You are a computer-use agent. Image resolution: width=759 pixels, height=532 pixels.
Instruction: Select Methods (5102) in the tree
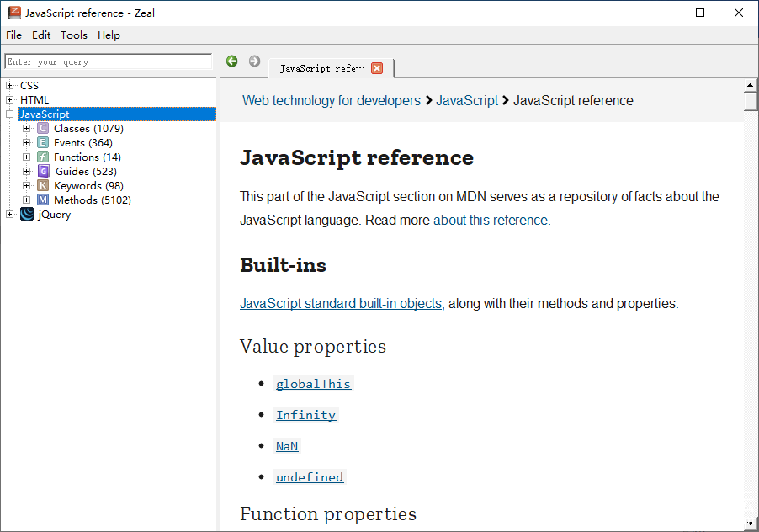pos(93,200)
